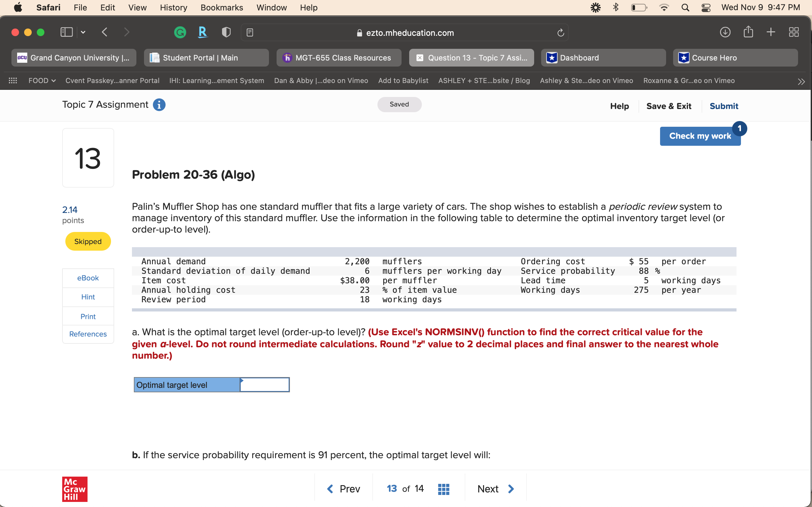The height and width of the screenshot is (507, 812).
Task: Show the tab overview grid icon
Action: point(794,32)
